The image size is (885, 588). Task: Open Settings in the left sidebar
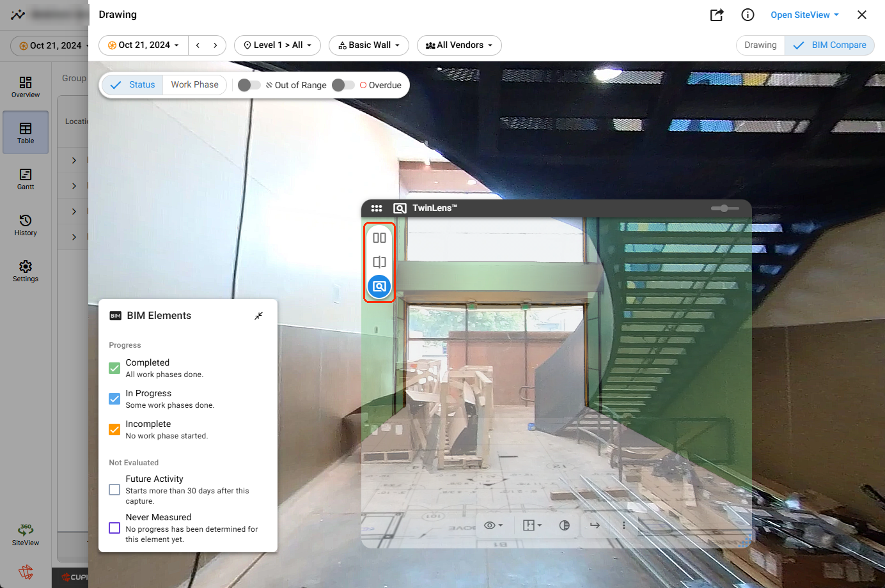coord(26,271)
